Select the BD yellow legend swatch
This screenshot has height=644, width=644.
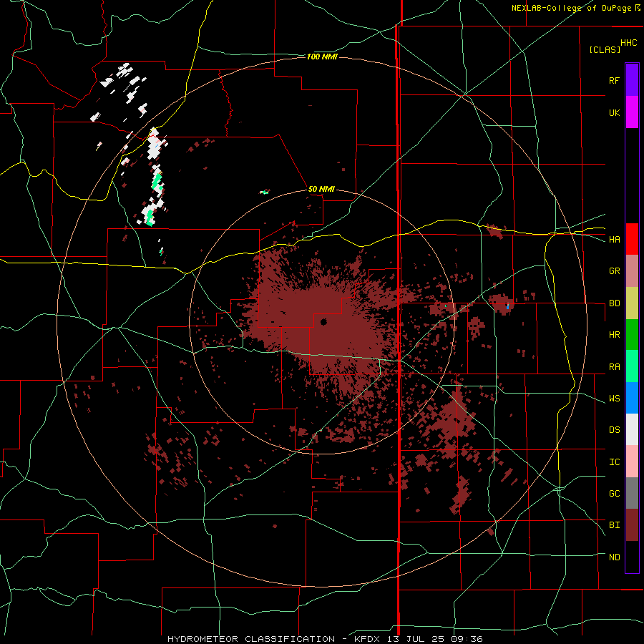pyautogui.click(x=632, y=303)
